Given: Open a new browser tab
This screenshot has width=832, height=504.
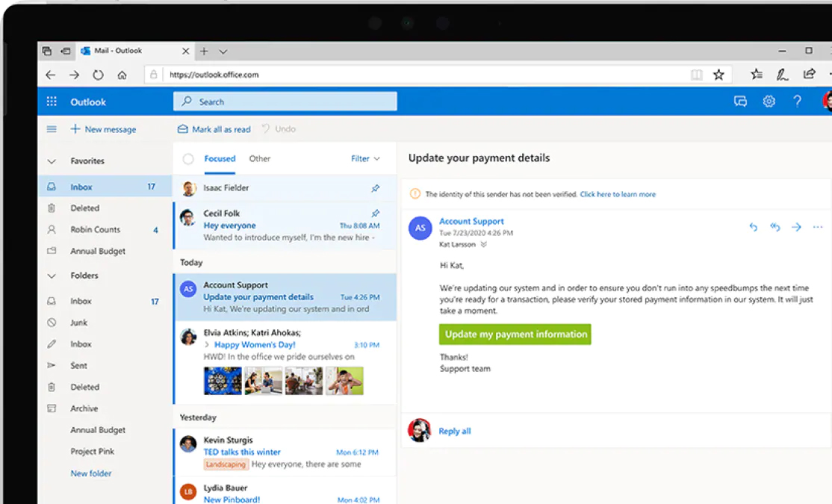Looking at the screenshot, I should (204, 52).
